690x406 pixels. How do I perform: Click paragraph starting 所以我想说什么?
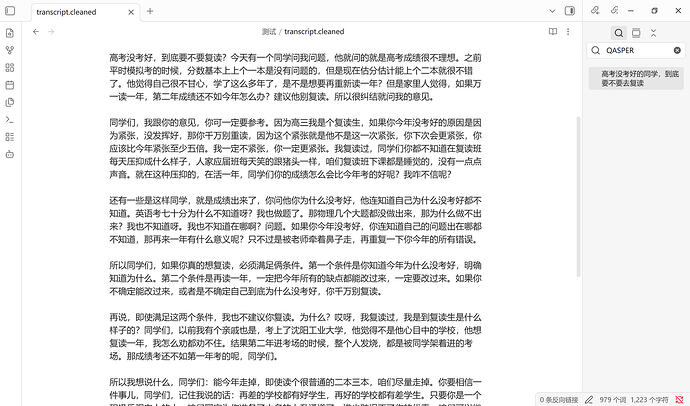click(x=295, y=391)
